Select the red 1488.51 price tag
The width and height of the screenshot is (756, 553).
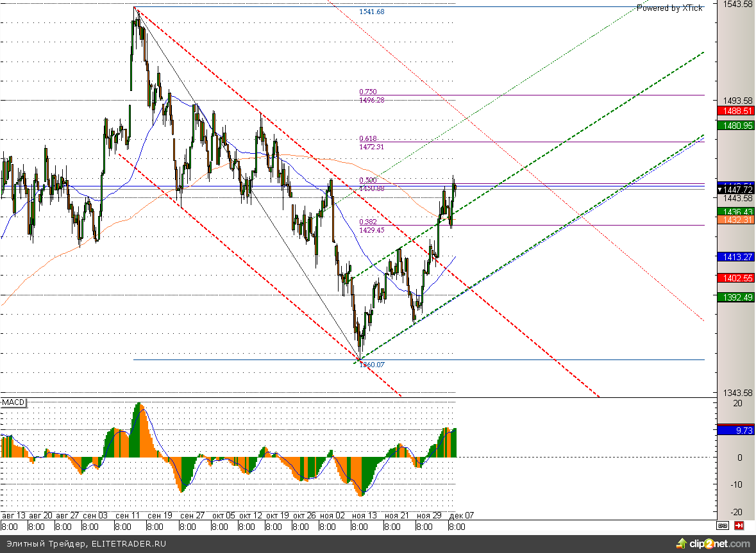(x=736, y=111)
